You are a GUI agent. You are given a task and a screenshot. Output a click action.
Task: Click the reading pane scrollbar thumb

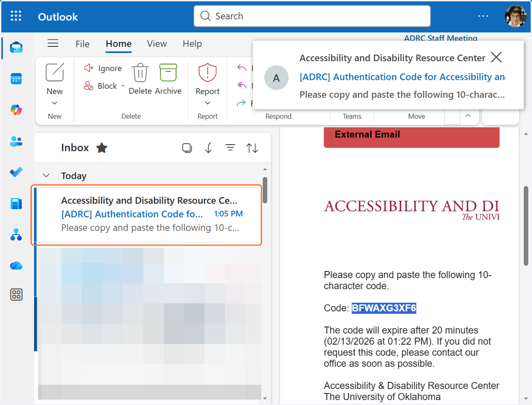click(x=526, y=226)
